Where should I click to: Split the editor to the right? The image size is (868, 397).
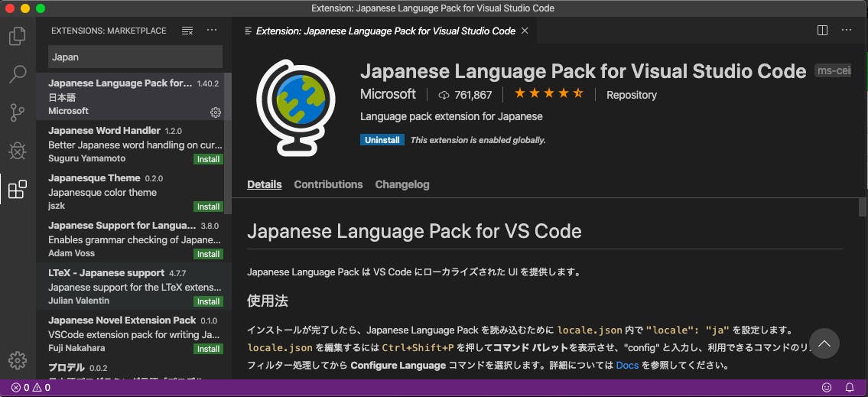click(823, 31)
